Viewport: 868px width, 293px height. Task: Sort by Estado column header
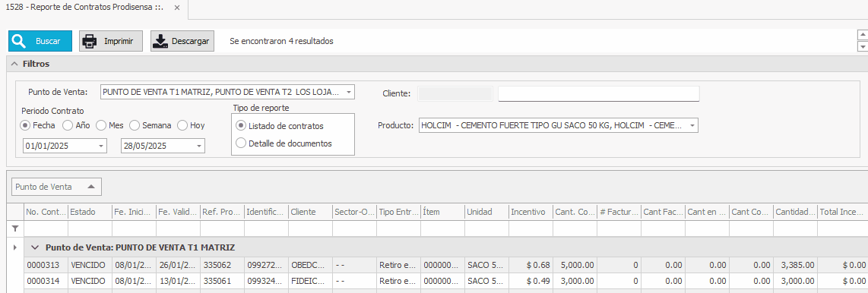pyautogui.click(x=90, y=212)
